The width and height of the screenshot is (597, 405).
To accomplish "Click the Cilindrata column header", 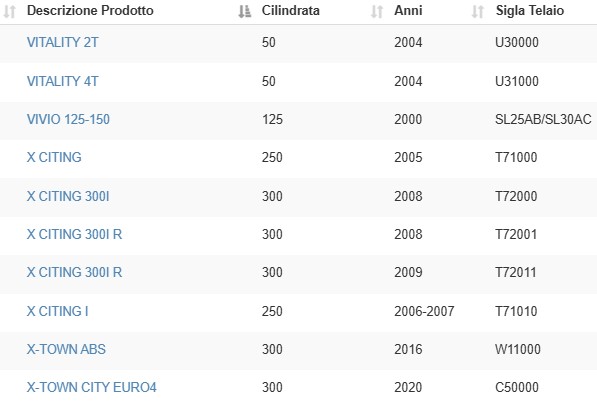I will [x=291, y=10].
